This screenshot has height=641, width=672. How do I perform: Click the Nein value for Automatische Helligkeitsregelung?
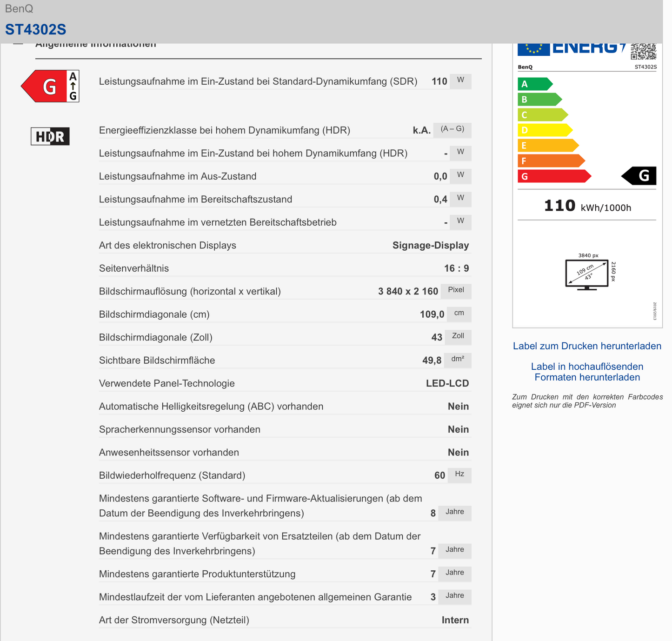458,407
